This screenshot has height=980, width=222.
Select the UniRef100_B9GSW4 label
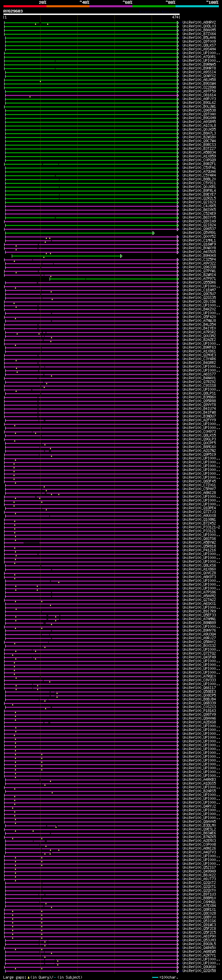(199, 83)
